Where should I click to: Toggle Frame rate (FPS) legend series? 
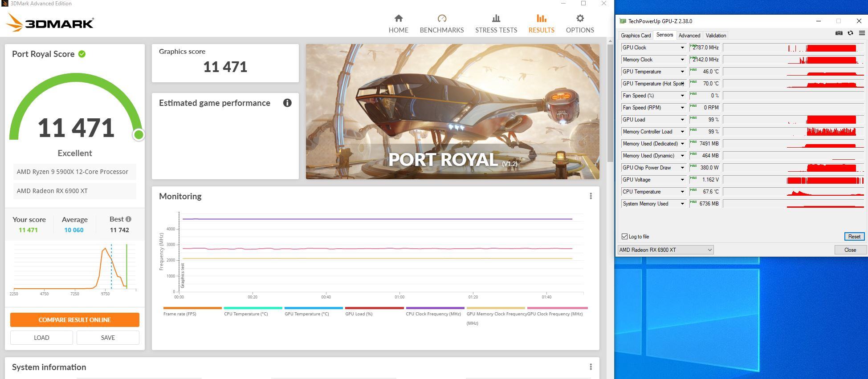tap(192, 310)
